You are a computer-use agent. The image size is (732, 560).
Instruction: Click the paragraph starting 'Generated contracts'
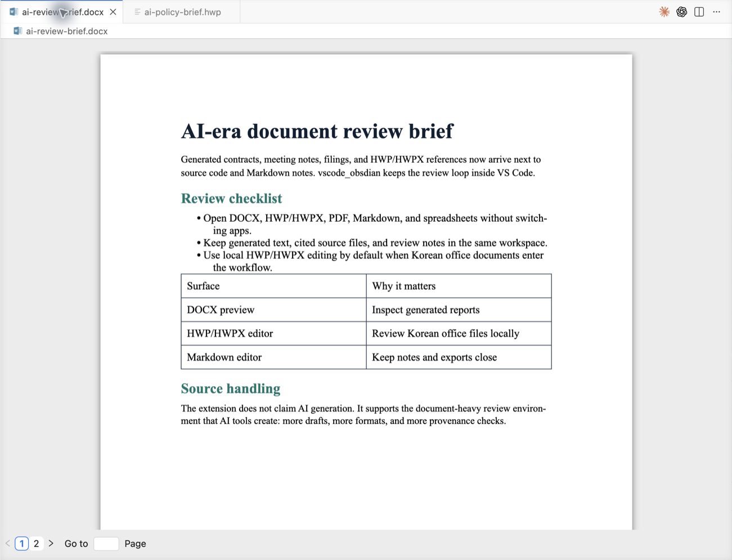[x=361, y=166]
